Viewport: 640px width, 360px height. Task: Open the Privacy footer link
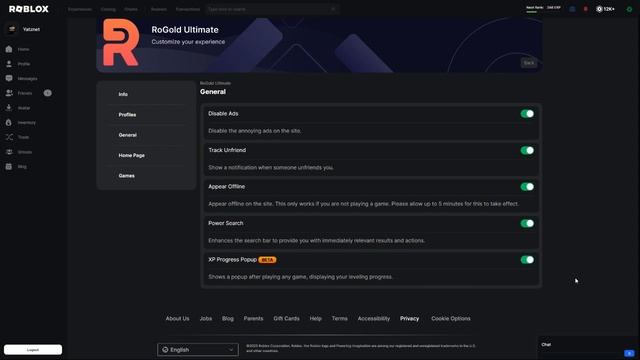pos(409,319)
